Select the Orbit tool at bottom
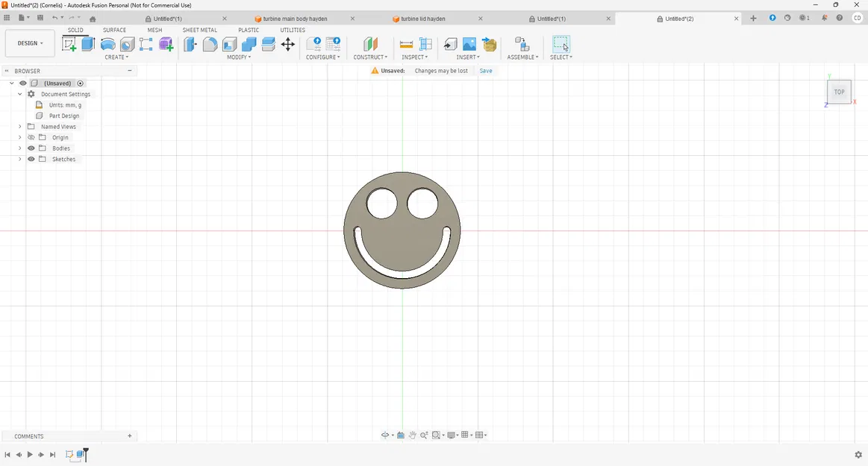Viewport: 868px width, 466px height. coord(385,435)
